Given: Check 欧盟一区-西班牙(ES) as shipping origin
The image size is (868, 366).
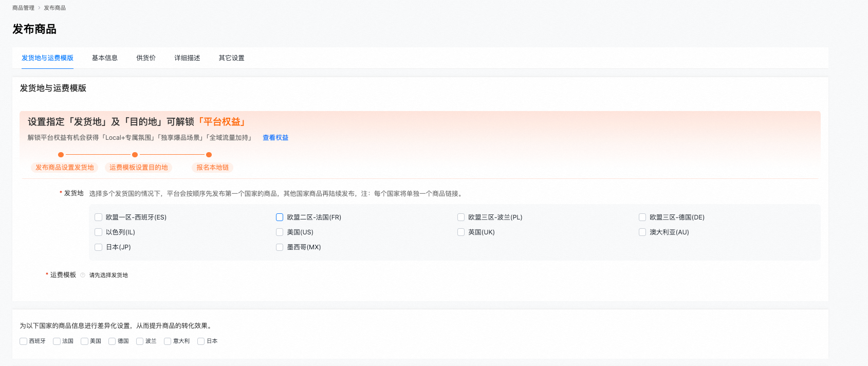Looking at the screenshot, I should (99, 217).
